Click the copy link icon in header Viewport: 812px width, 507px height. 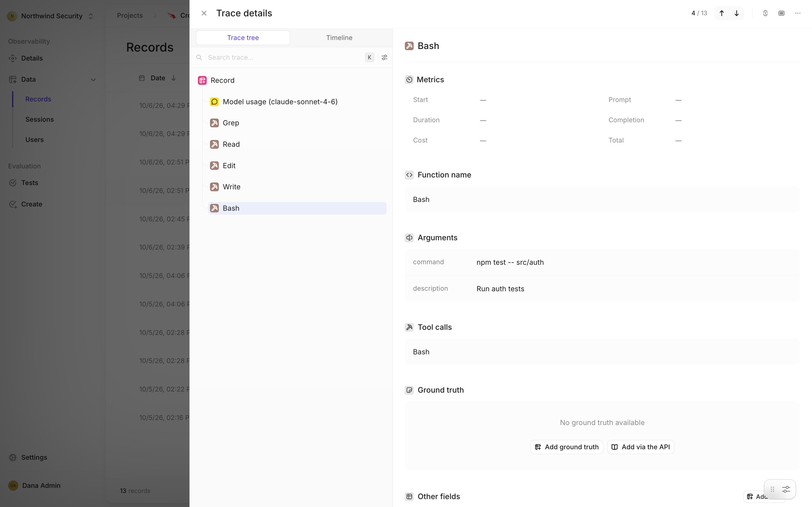click(765, 14)
